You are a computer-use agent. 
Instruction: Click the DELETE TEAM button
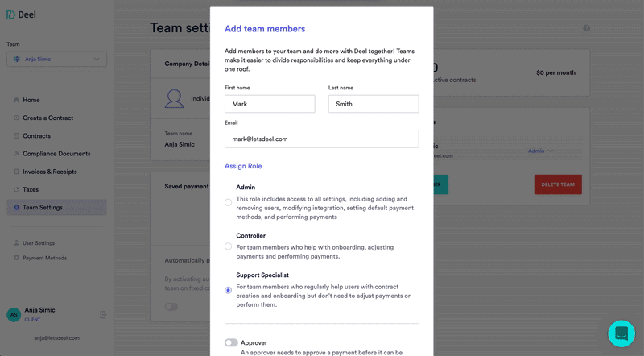(558, 184)
